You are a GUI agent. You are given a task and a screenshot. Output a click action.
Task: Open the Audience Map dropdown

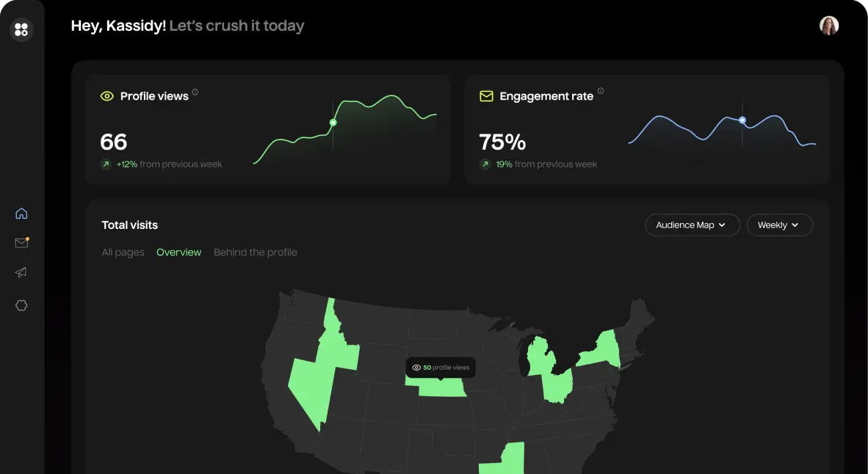point(692,225)
